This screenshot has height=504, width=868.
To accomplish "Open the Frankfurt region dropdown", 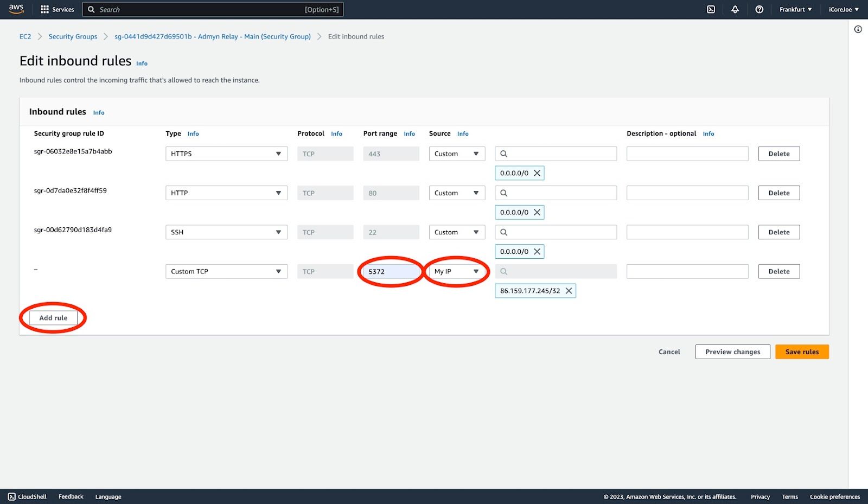I will 795,9.
